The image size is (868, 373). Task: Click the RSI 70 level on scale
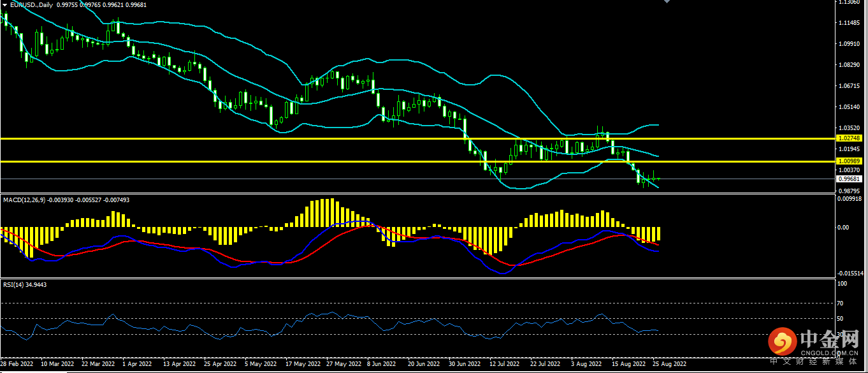point(841,304)
